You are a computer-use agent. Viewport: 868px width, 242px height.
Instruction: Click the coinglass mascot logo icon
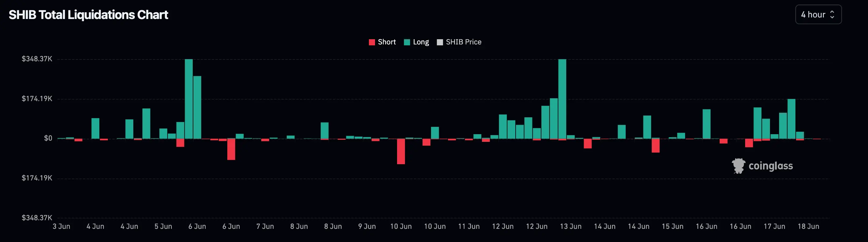tap(738, 166)
